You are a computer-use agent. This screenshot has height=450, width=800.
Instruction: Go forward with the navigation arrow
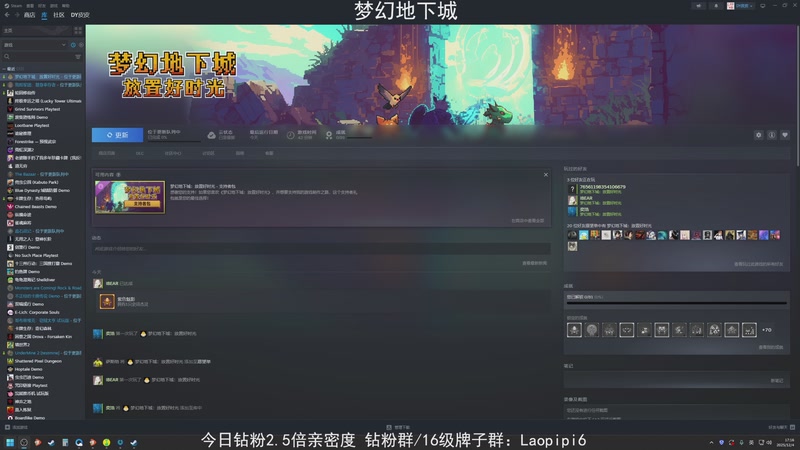(16, 15)
